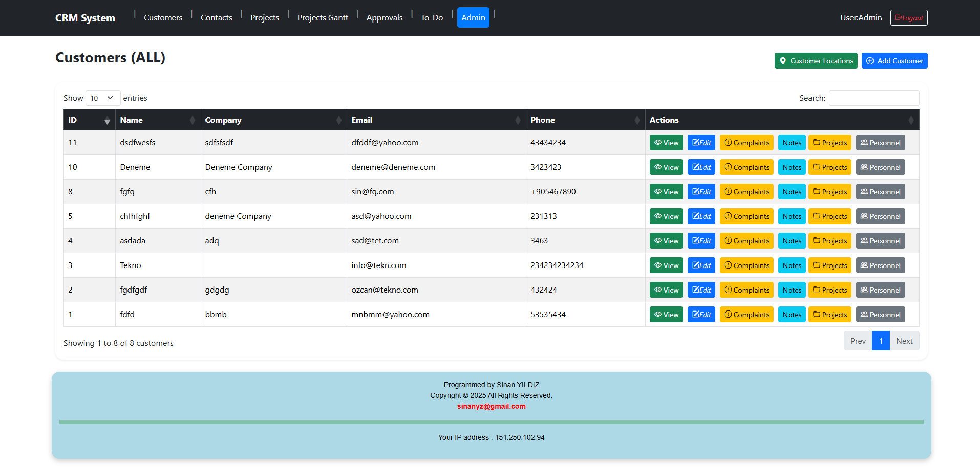Image resolution: width=980 pixels, height=467 pixels.
Task: Sort table by ID column
Action: click(89, 120)
